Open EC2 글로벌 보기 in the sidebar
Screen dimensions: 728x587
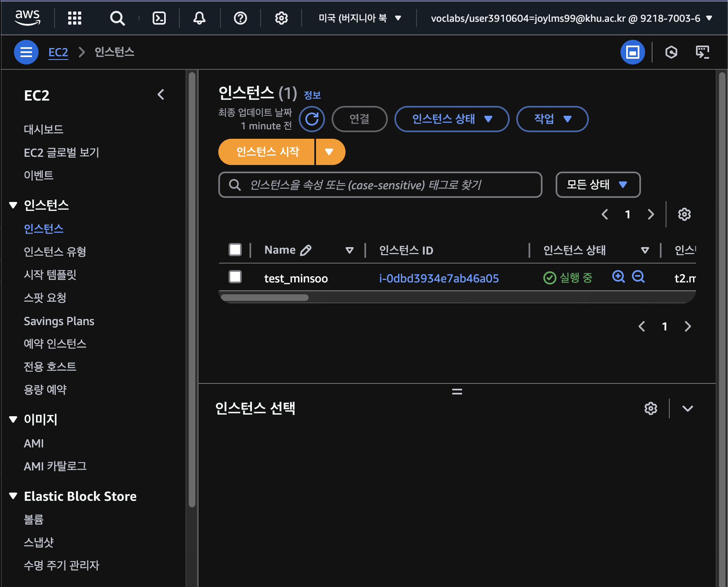click(62, 152)
